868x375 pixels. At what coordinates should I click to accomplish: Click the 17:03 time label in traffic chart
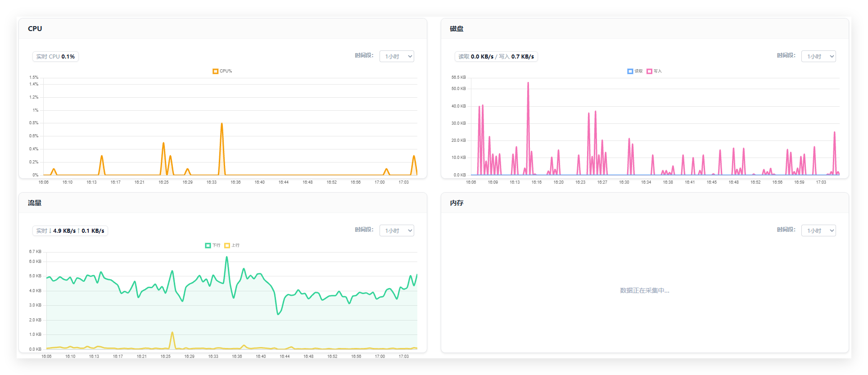pos(403,357)
